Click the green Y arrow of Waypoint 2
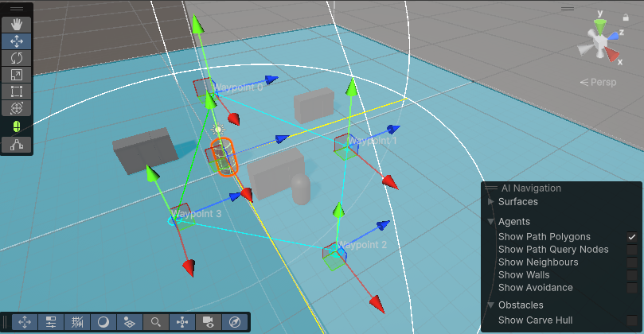 pos(338,210)
